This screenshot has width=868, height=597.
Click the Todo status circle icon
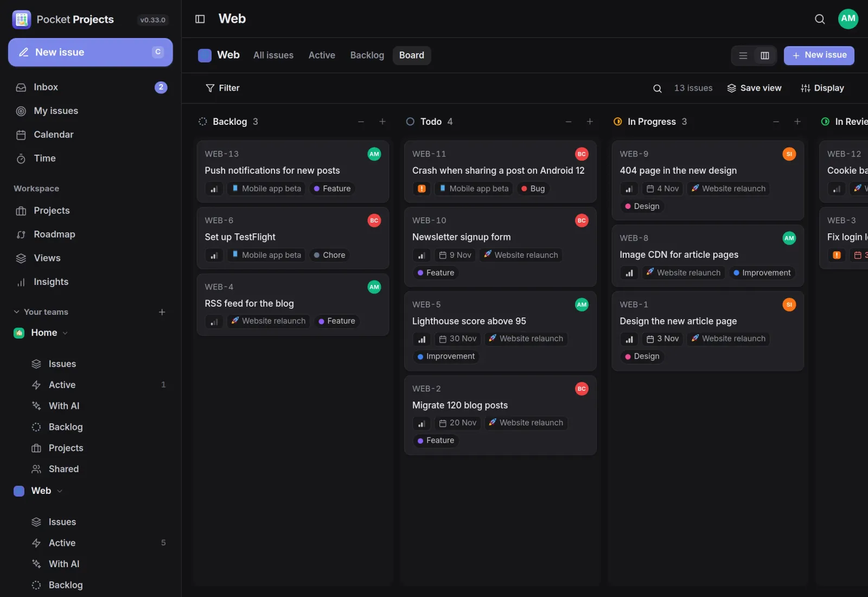[x=410, y=122]
